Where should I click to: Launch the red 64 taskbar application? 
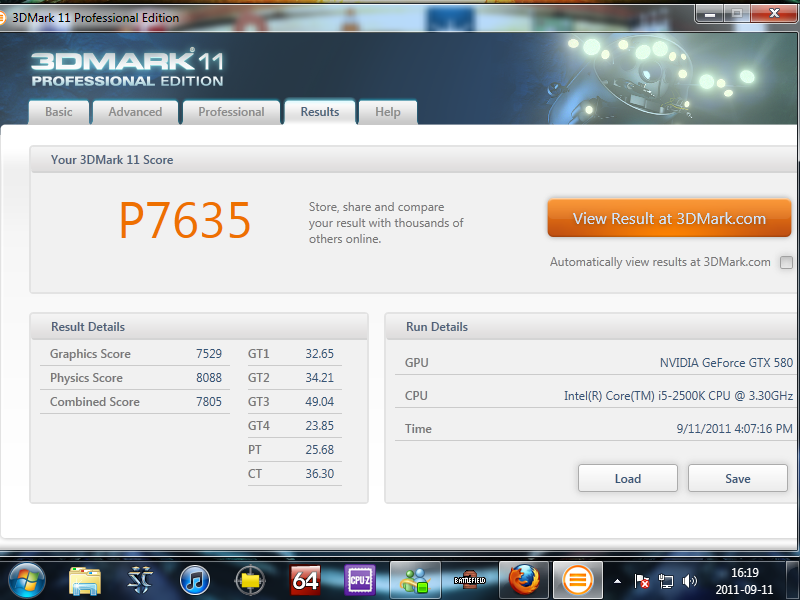[305, 580]
